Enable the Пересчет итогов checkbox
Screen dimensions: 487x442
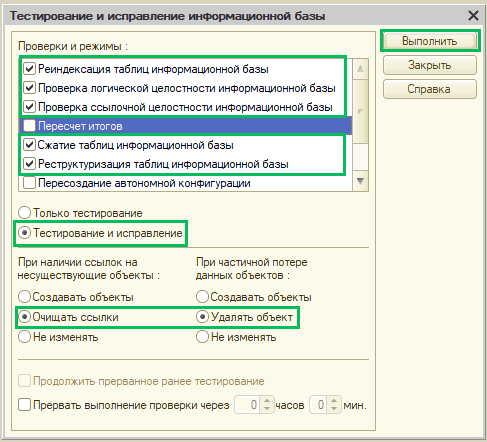(29, 126)
